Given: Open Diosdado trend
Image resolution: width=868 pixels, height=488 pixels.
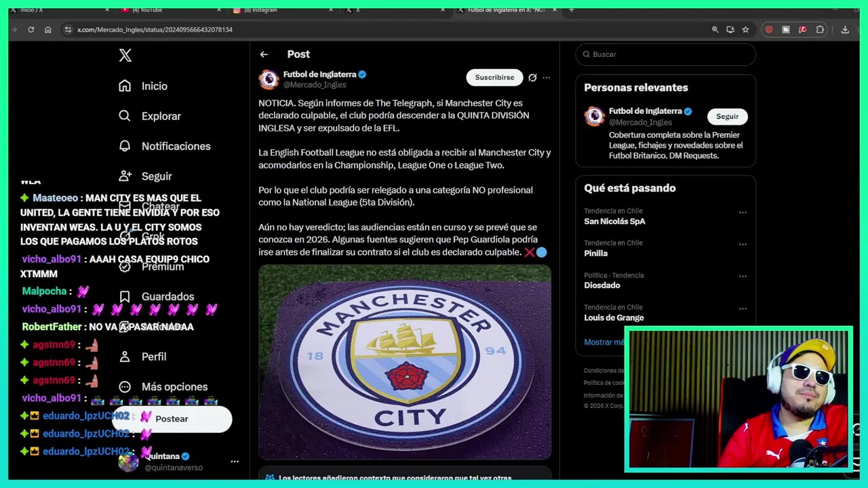Looking at the screenshot, I should [x=602, y=285].
